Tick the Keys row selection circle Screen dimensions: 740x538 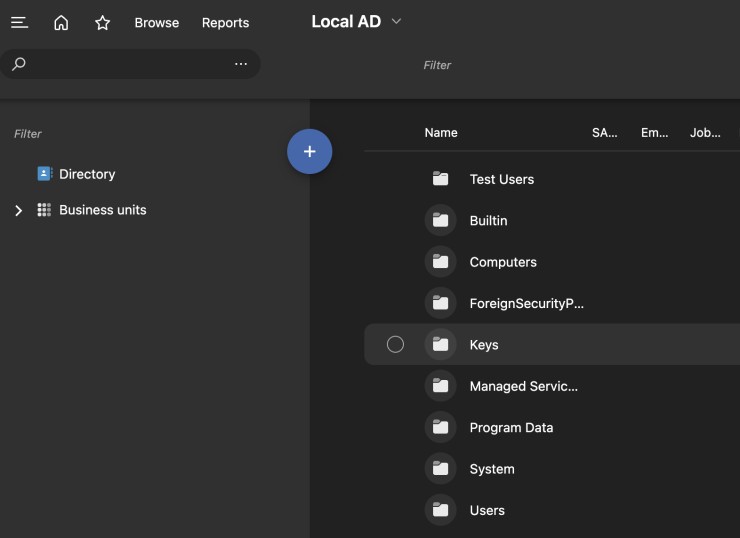[395, 345]
